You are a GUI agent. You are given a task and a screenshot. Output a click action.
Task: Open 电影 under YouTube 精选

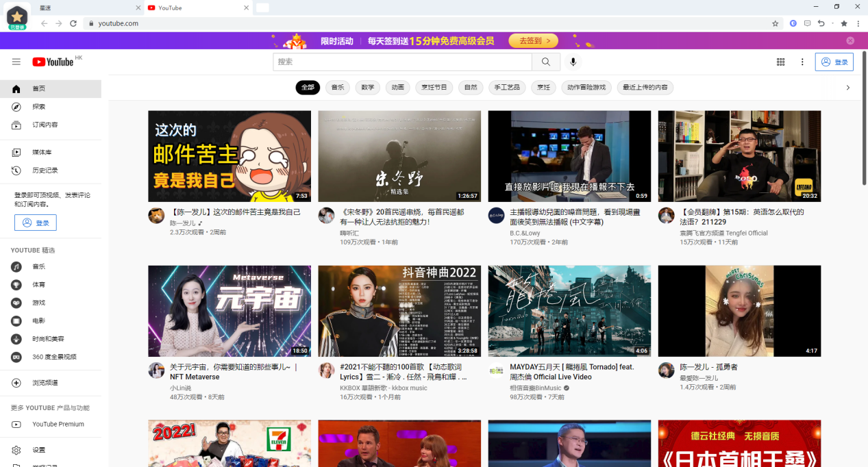[x=51, y=320]
